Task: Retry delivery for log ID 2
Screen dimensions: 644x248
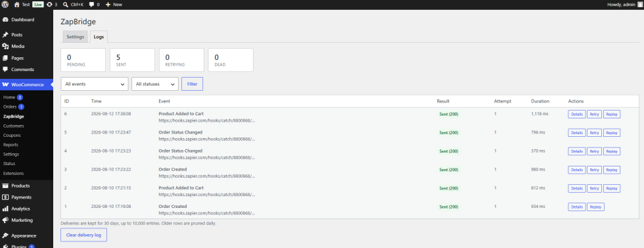Action: tap(594, 188)
